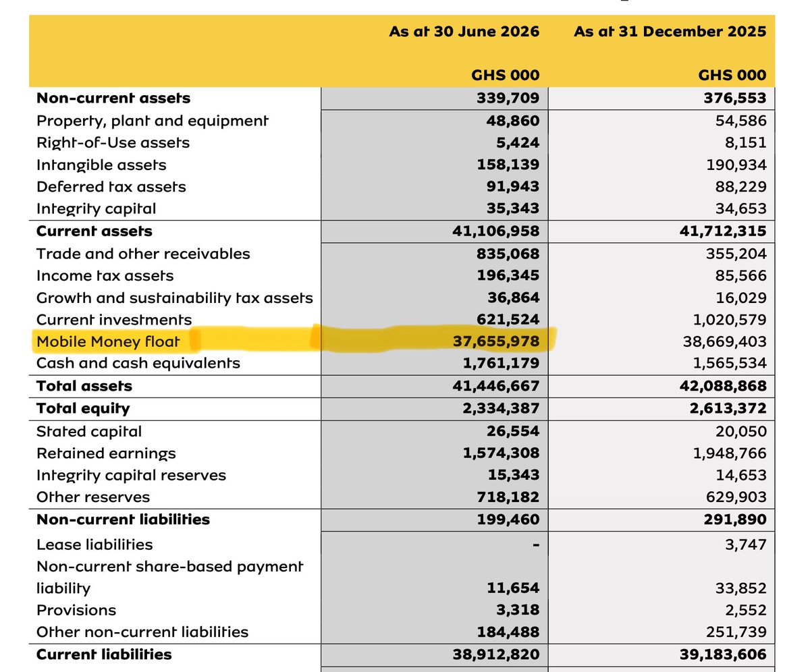This screenshot has height=672, width=810.
Task: Select the value 199,460
Action: pyautogui.click(x=509, y=520)
